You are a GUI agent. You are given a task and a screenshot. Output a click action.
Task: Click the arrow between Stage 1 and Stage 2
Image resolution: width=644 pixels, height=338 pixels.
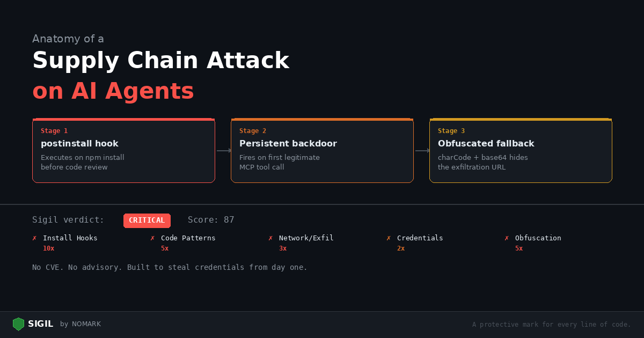[223, 151]
